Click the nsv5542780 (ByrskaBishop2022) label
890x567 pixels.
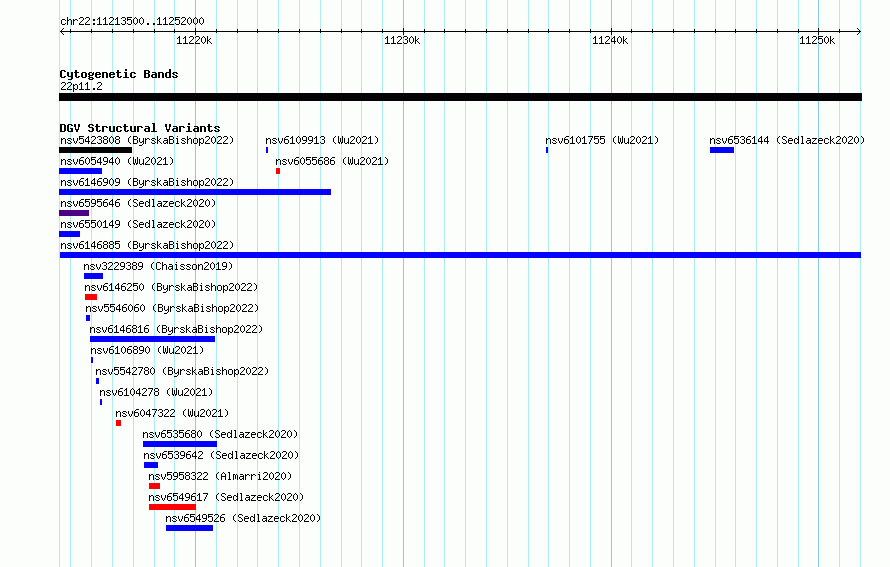(x=182, y=371)
